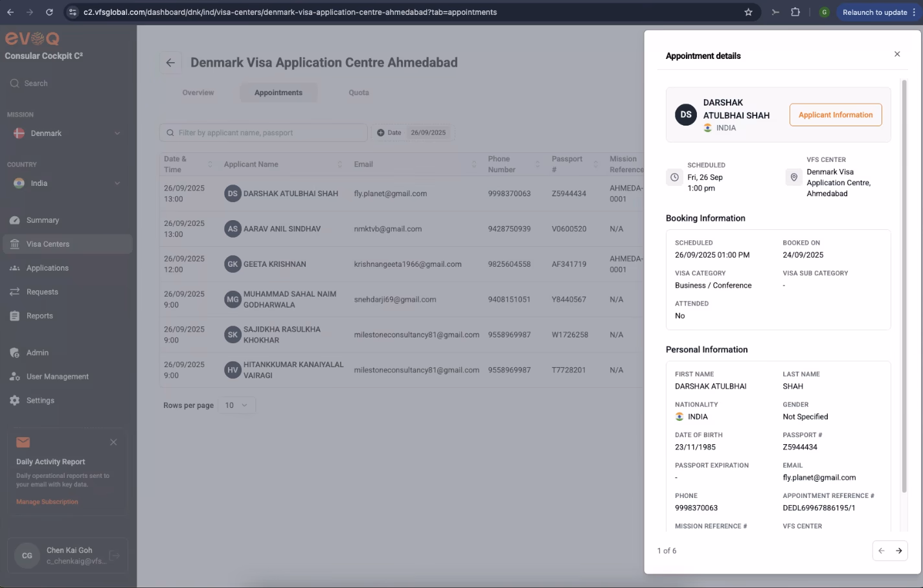Go to previous appointment arrow
Image resolution: width=923 pixels, height=588 pixels.
[882, 550]
